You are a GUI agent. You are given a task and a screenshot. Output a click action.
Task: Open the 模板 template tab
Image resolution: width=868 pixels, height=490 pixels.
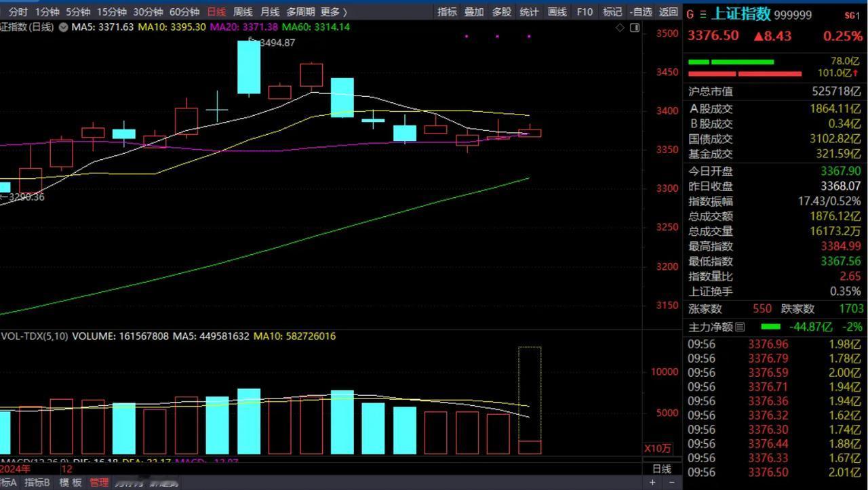71,483
